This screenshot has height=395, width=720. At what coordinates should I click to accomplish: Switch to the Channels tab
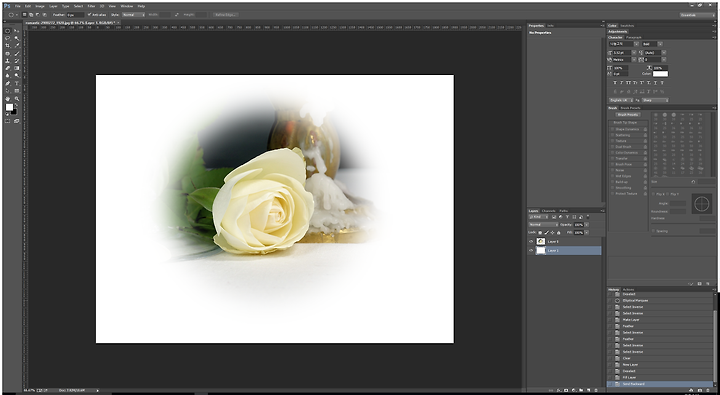point(548,211)
